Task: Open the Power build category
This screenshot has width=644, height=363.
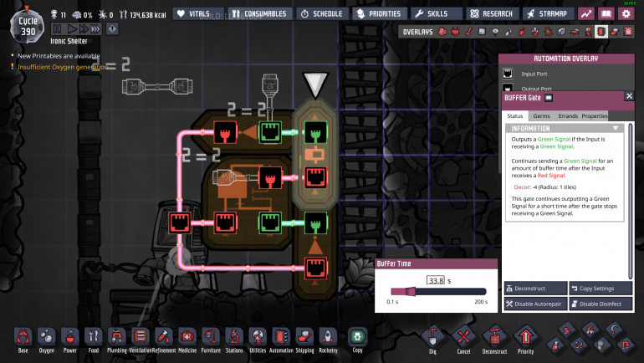Action: [x=69, y=340]
